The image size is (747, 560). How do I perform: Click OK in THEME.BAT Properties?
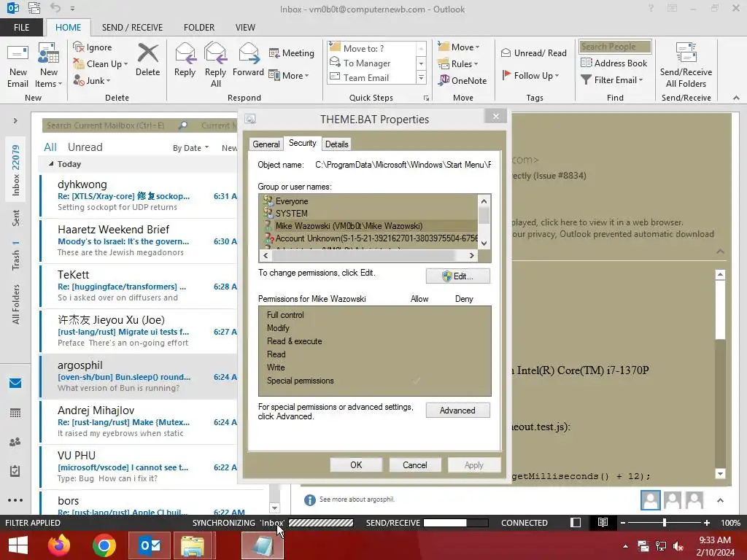(356, 465)
